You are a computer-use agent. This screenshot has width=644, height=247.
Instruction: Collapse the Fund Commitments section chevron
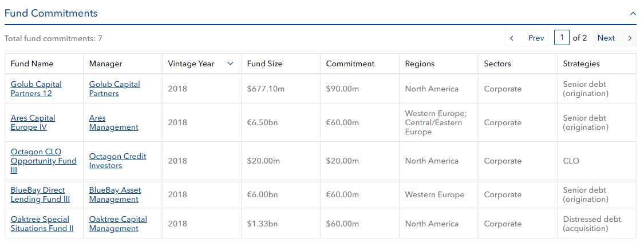coord(633,14)
